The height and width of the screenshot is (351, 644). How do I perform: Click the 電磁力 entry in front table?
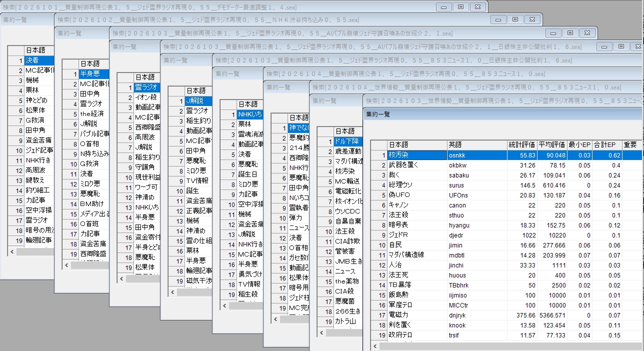click(x=398, y=315)
